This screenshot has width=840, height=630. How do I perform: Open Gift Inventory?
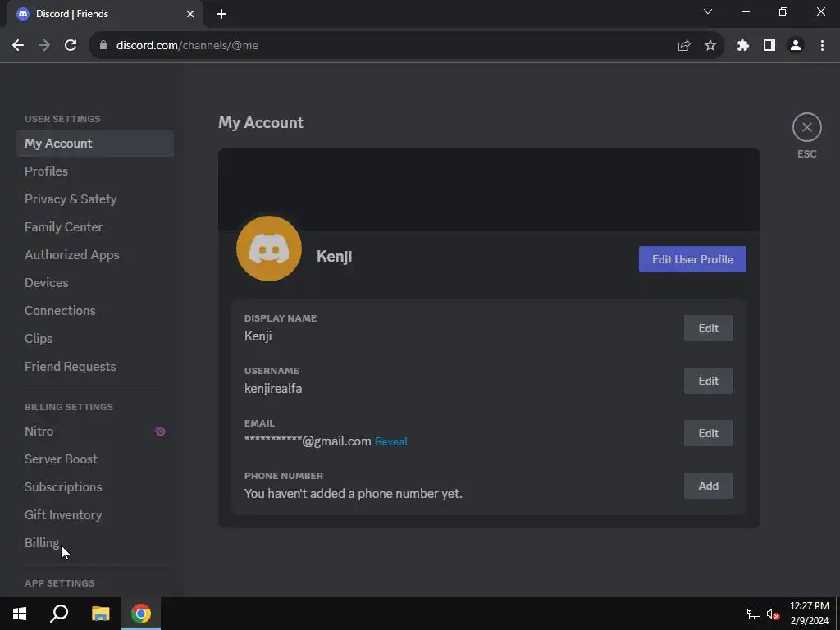coord(95,515)
